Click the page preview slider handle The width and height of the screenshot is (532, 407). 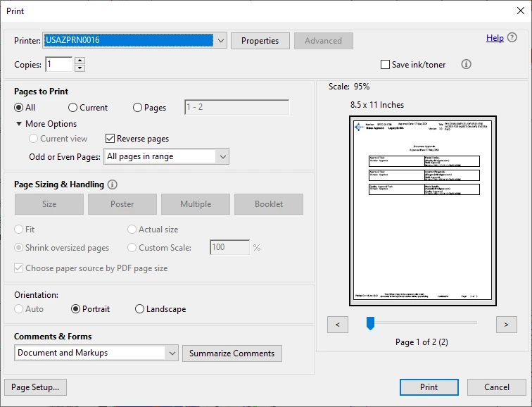click(370, 323)
